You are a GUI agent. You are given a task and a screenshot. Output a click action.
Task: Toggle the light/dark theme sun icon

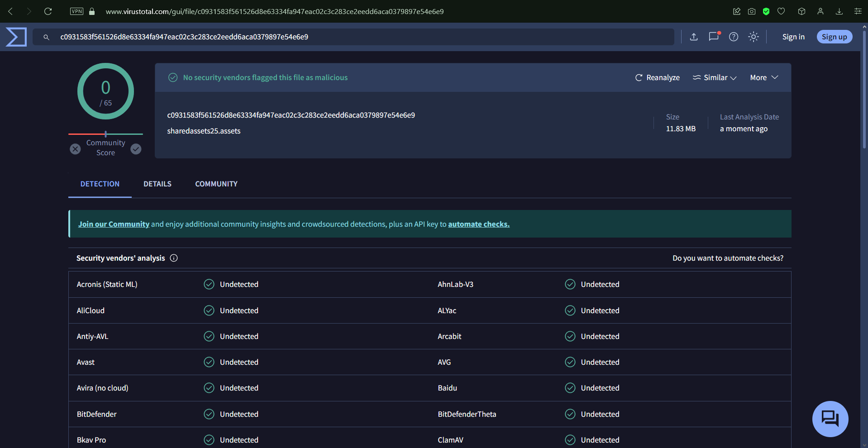click(x=753, y=37)
